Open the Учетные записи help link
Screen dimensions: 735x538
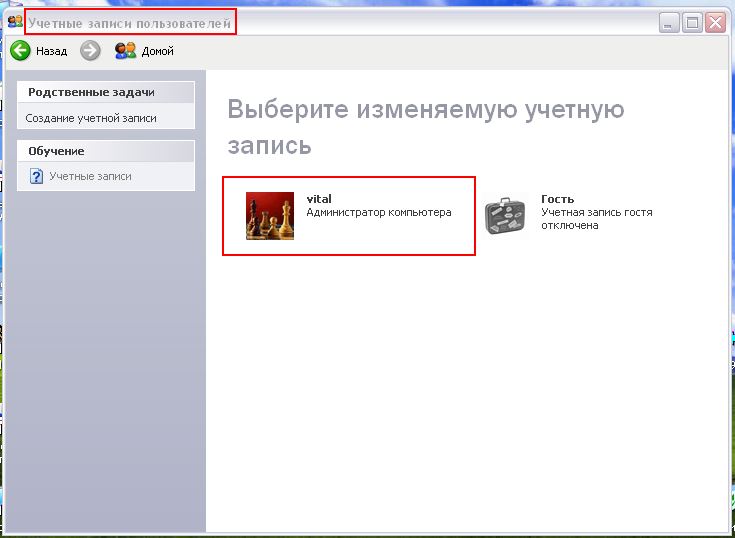point(90,176)
